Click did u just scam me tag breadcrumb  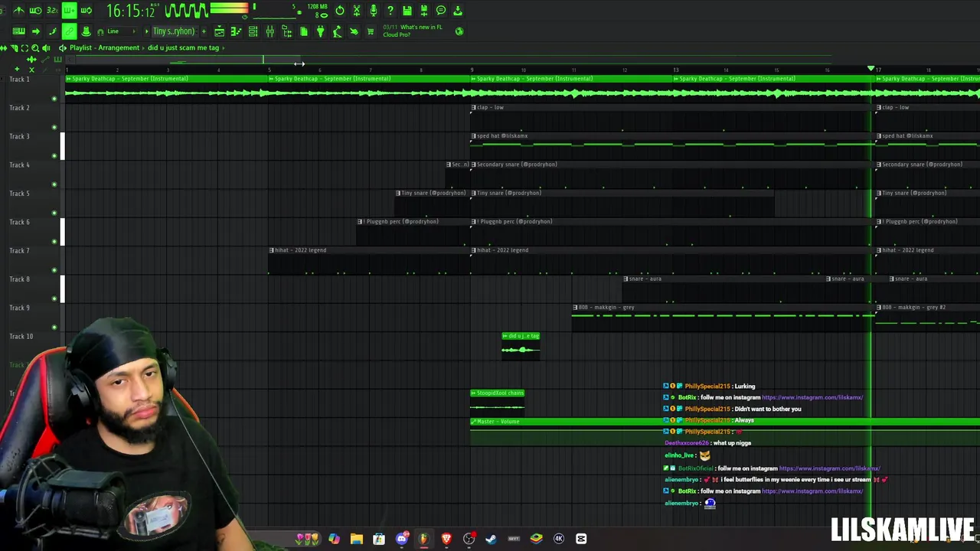[x=183, y=47]
